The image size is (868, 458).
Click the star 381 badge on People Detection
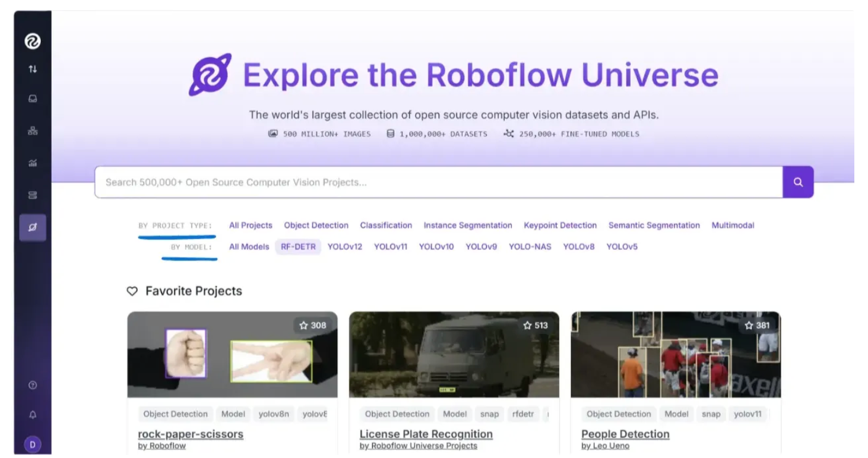coord(757,325)
